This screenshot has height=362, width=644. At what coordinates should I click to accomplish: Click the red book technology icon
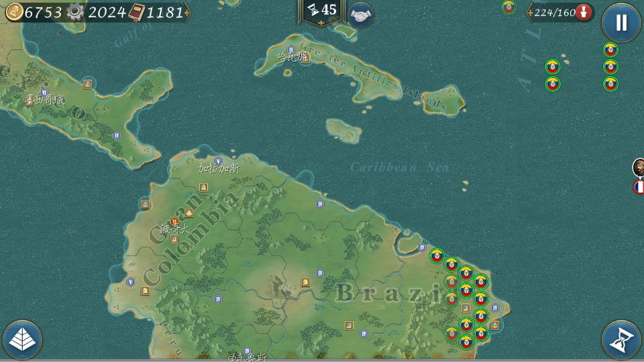pyautogui.click(x=136, y=13)
